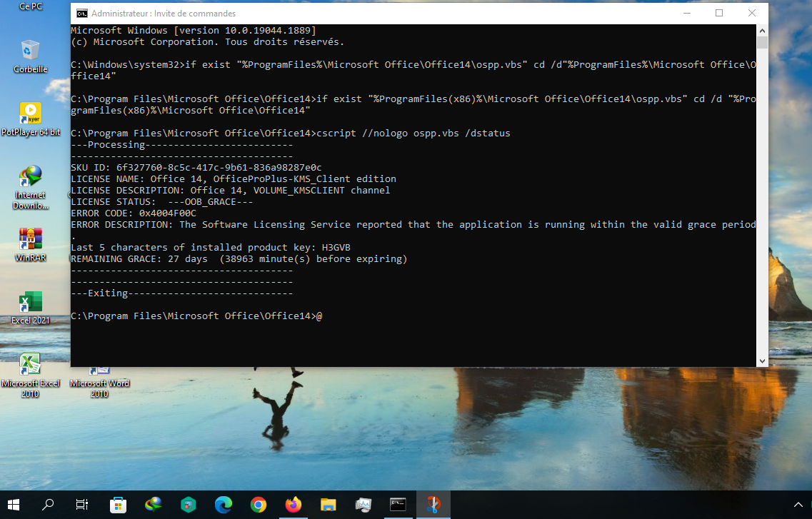
Task: Open Internet Download Manager taskbar icon
Action: (154, 505)
